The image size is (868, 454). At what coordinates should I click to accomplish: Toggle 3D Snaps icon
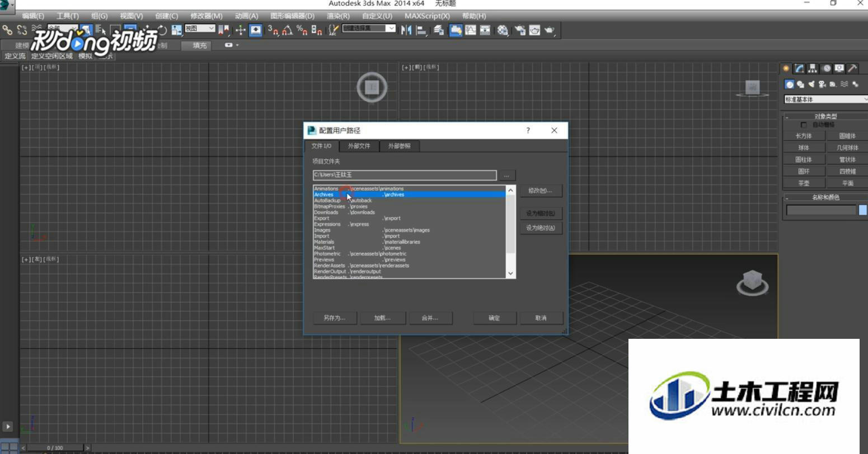click(x=273, y=30)
